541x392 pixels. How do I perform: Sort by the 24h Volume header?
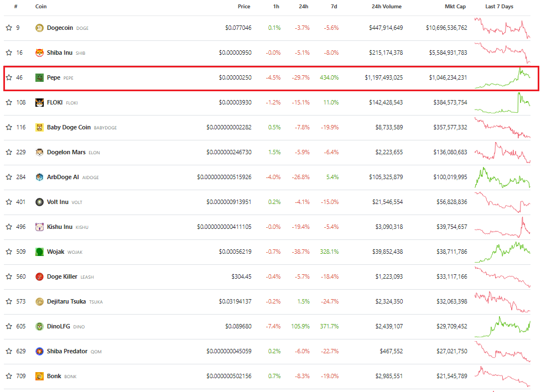tap(387, 7)
